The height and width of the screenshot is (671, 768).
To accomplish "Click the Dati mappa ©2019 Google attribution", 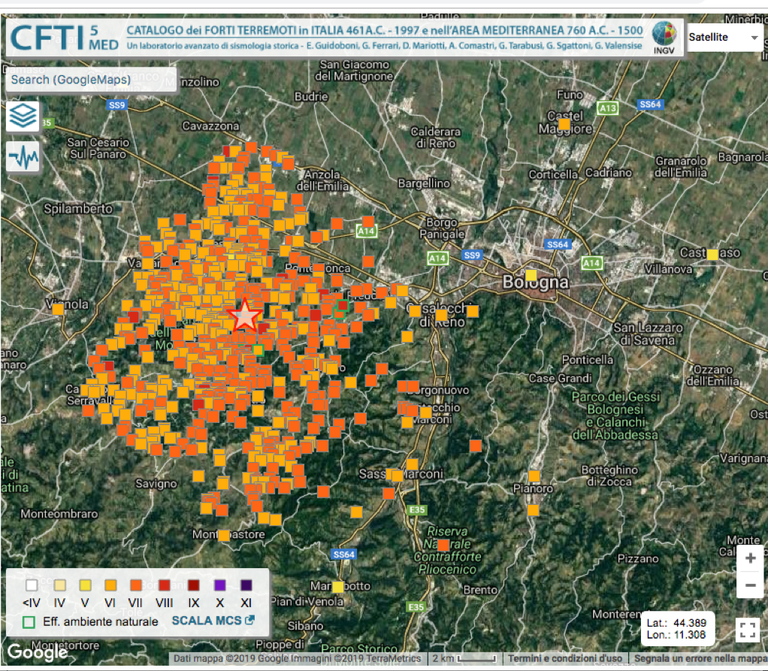I will tap(297, 658).
